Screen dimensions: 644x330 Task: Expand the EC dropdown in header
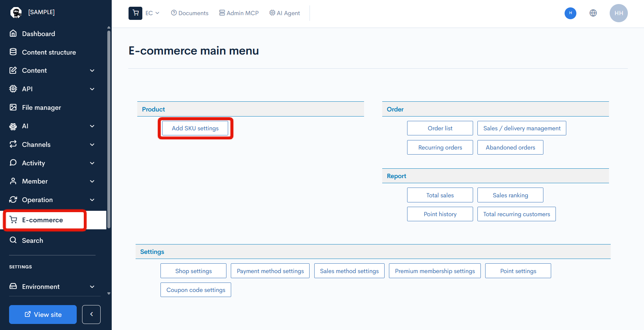(x=152, y=13)
